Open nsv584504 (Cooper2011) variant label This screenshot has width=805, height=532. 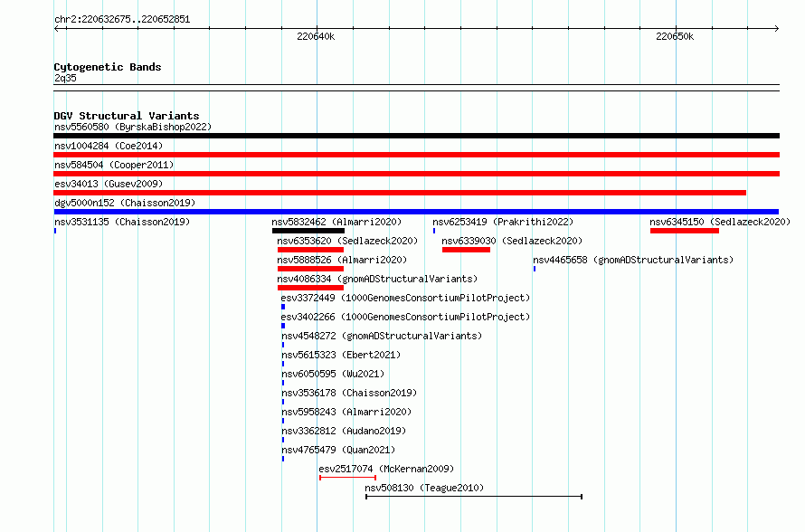tap(114, 165)
